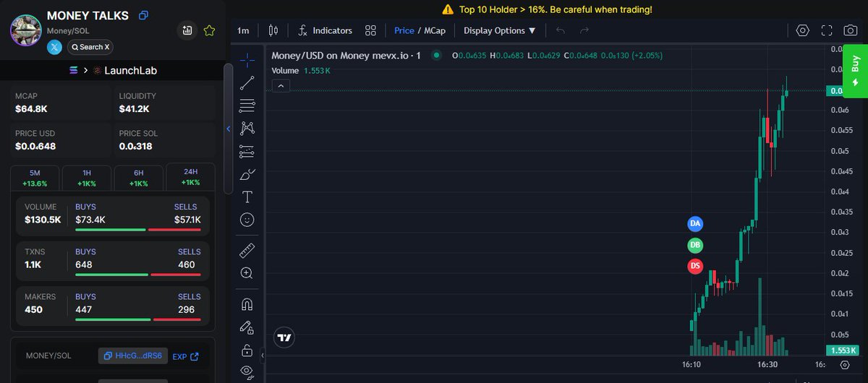Select the trend line drawing tool

click(247, 82)
